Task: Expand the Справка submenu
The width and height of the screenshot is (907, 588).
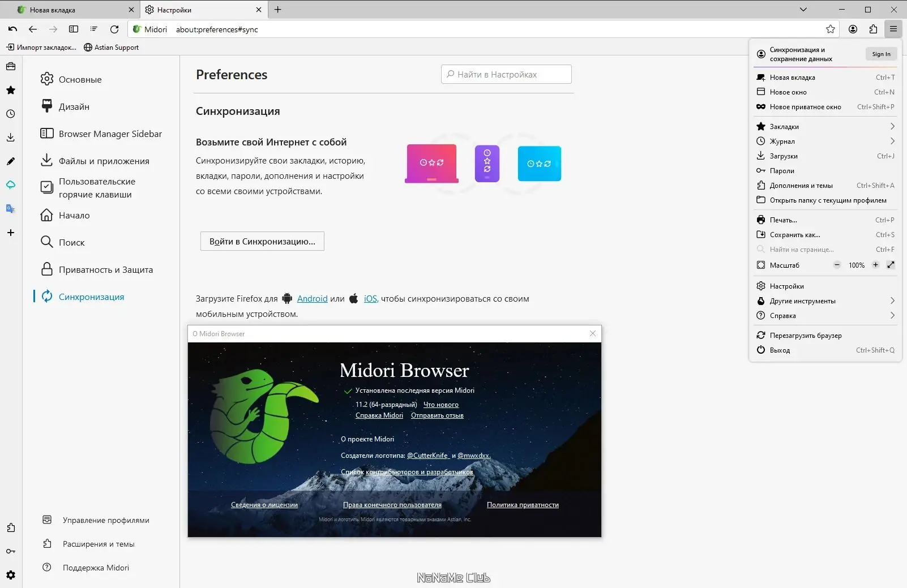Action: click(x=825, y=316)
